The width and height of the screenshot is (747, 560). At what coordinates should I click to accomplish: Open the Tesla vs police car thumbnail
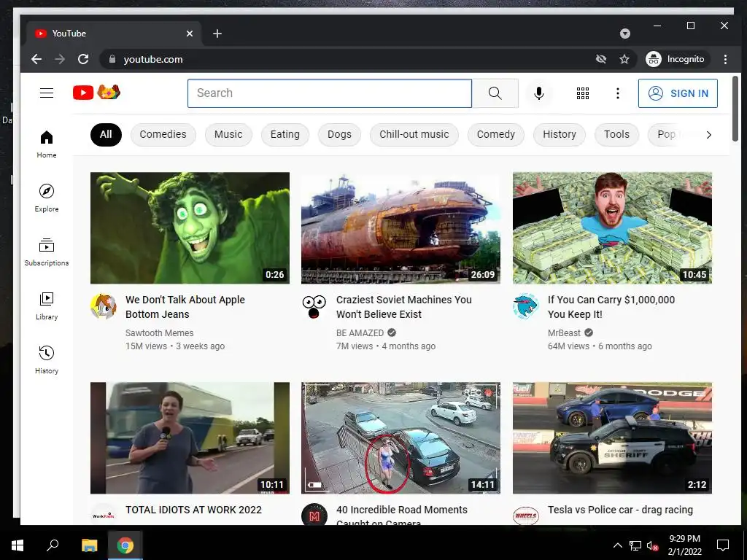pos(612,438)
